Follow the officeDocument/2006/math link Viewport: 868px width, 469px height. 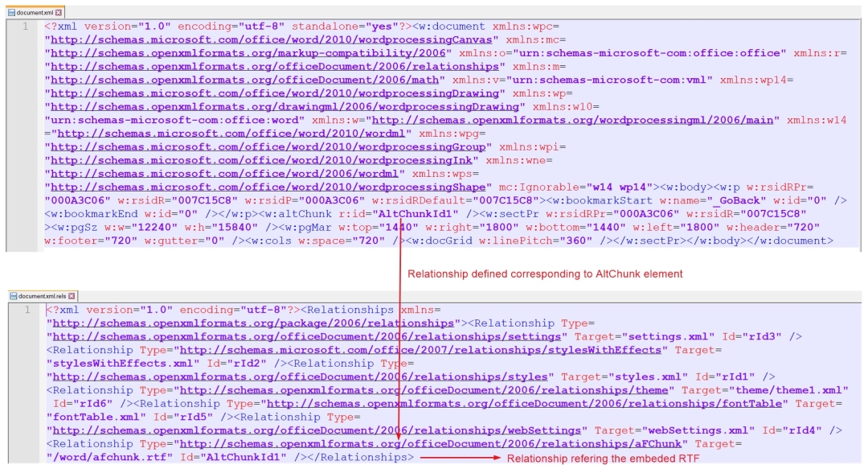[x=245, y=80]
